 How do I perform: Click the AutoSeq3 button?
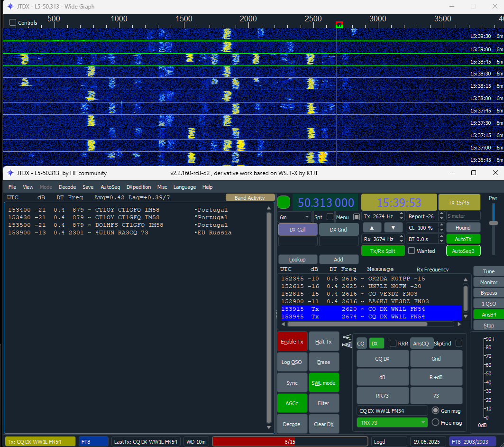pyautogui.click(x=463, y=251)
